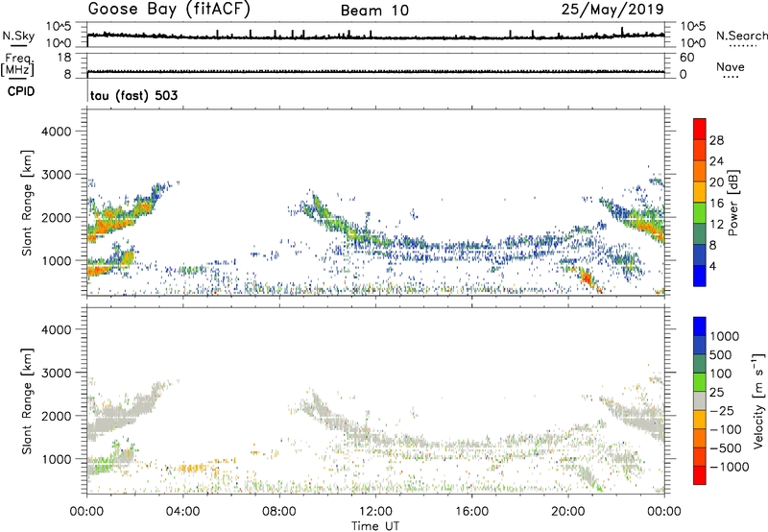Click the blue top of the velocity colorbar

coord(700,326)
